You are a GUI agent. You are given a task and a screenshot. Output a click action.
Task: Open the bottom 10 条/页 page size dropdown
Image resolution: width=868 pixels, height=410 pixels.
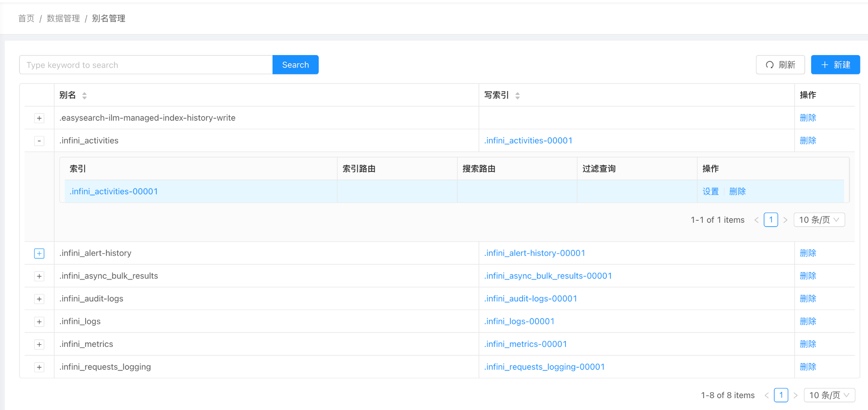pos(829,395)
